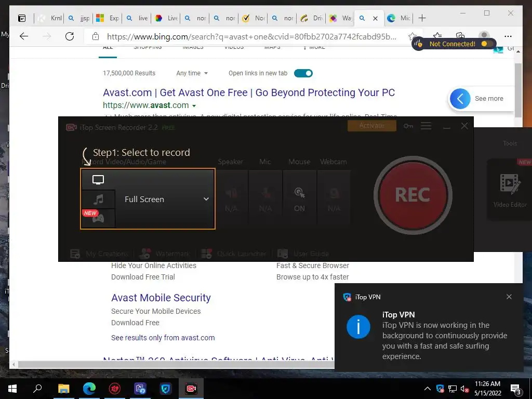532x399 pixels.
Task: Expand the Any time filter dropdown
Action: 192,73
